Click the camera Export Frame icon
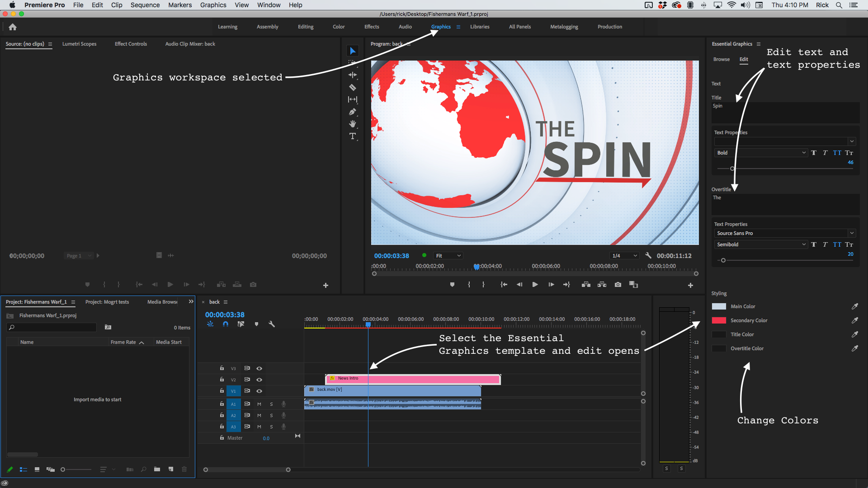The image size is (868, 488). 618,285
